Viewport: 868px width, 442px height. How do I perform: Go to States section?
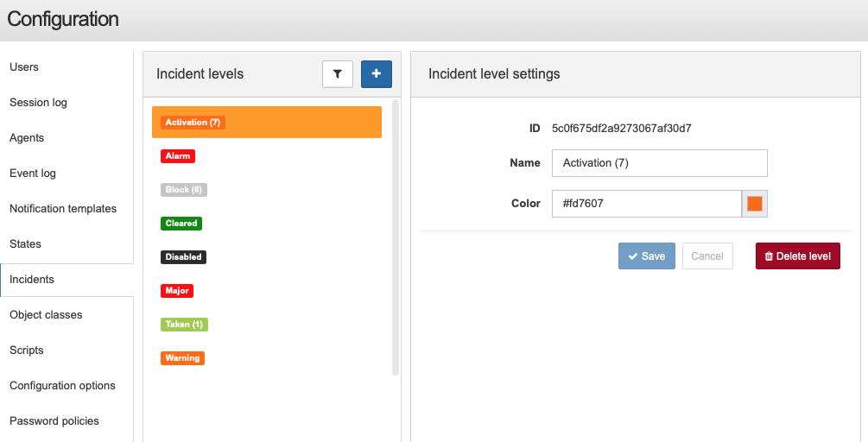pyautogui.click(x=25, y=244)
